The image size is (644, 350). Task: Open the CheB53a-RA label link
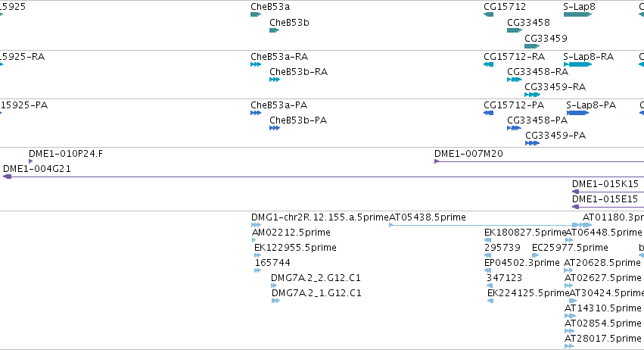[279, 56]
